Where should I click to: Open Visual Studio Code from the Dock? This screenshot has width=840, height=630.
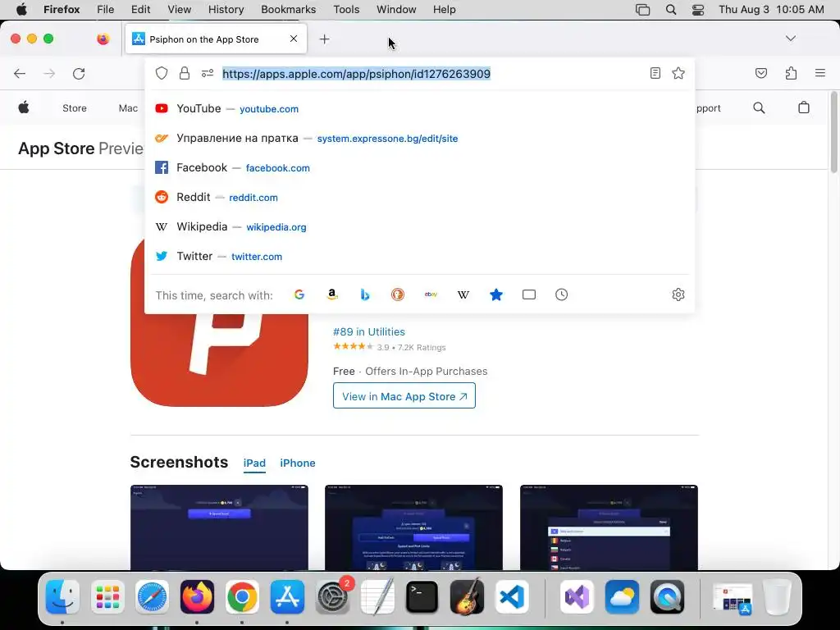[512, 597]
